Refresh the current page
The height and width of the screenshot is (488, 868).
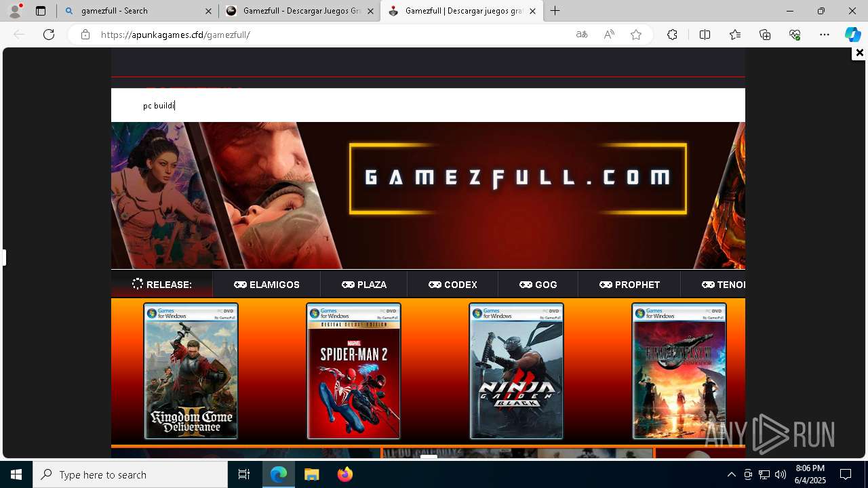tap(49, 35)
